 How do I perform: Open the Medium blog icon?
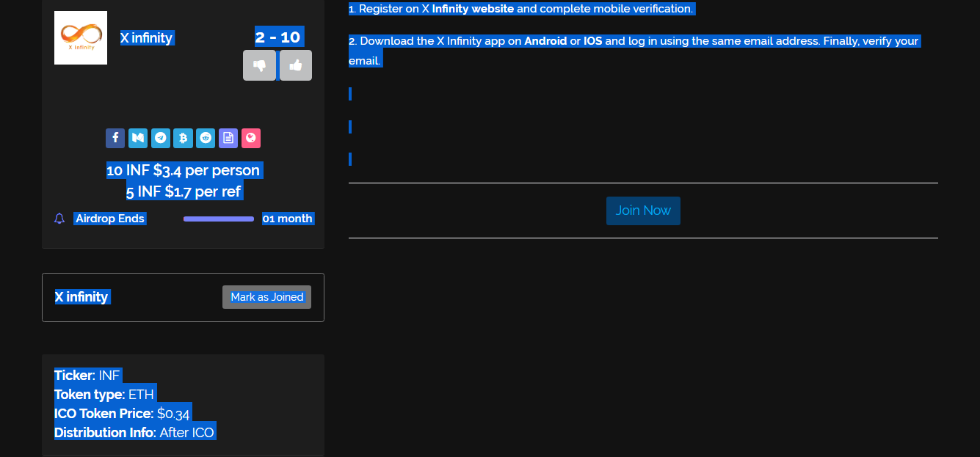pos(138,138)
